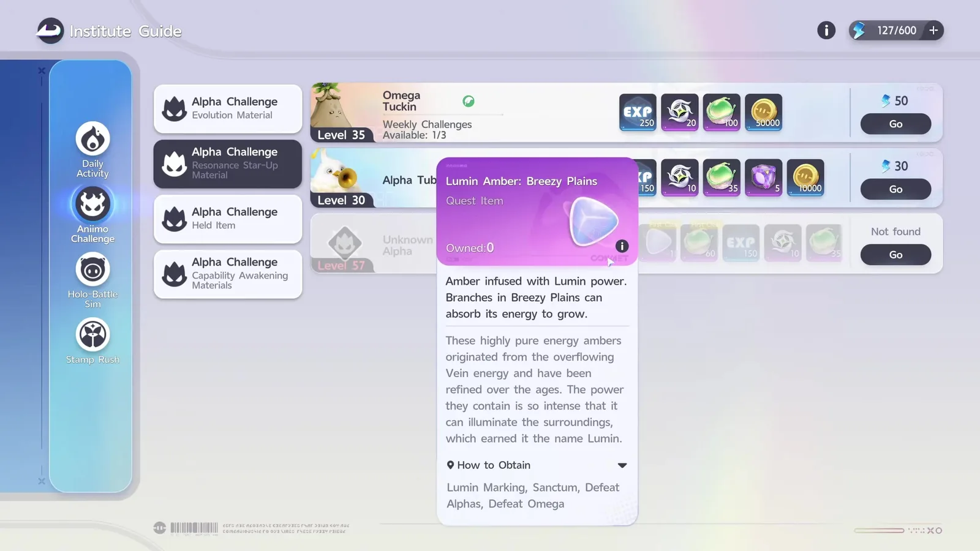
Task: Click the Weekly Challenges Available: 1/3 text
Action: 427,129
